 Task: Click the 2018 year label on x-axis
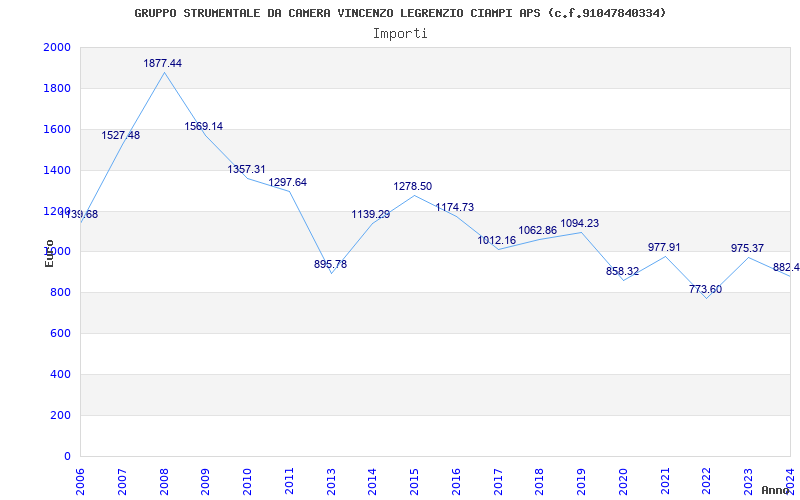point(540,482)
